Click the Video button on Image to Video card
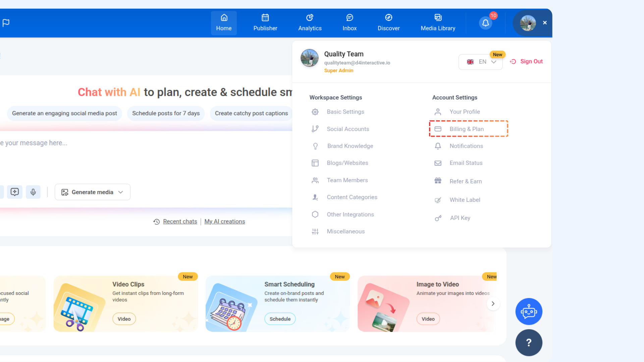This screenshot has width=644, height=362. [x=428, y=319]
